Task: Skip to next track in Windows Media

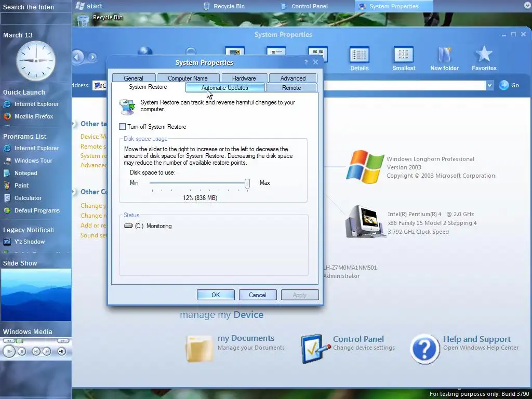Action: click(47, 352)
